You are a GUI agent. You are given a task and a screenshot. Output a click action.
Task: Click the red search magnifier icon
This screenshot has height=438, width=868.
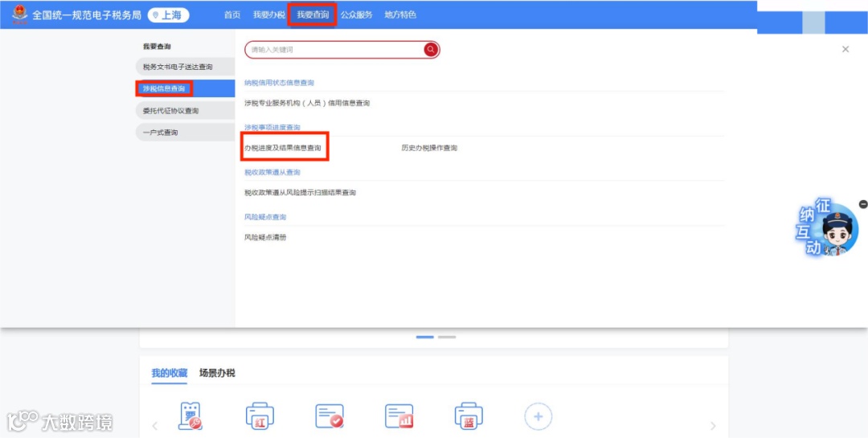click(432, 50)
